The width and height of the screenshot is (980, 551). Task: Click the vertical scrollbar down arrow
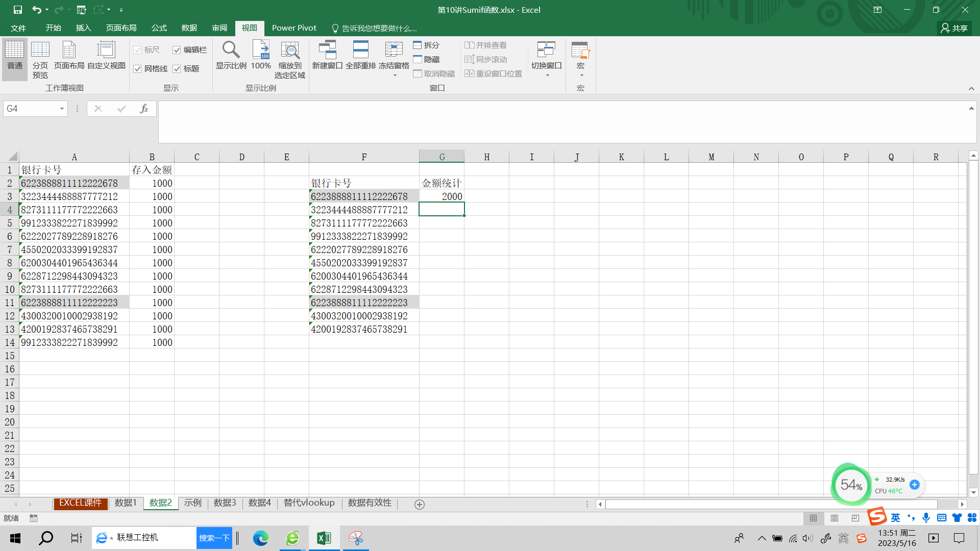[973, 492]
